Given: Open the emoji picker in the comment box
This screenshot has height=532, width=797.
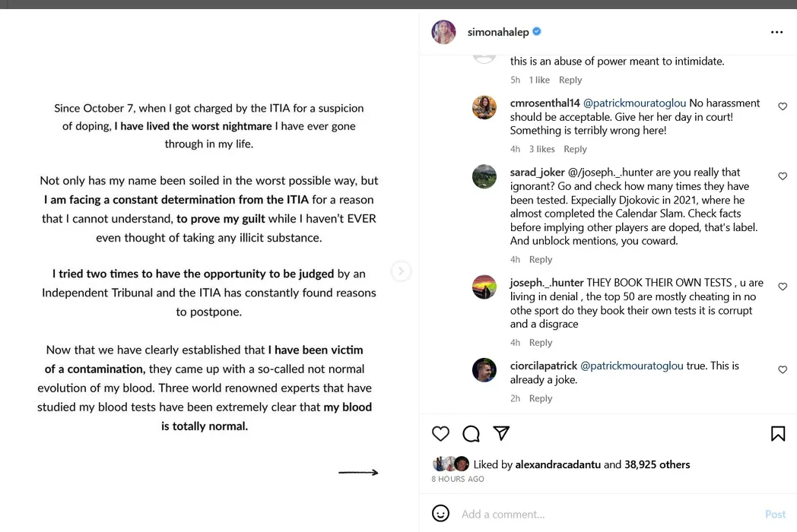Looking at the screenshot, I should pos(440,514).
